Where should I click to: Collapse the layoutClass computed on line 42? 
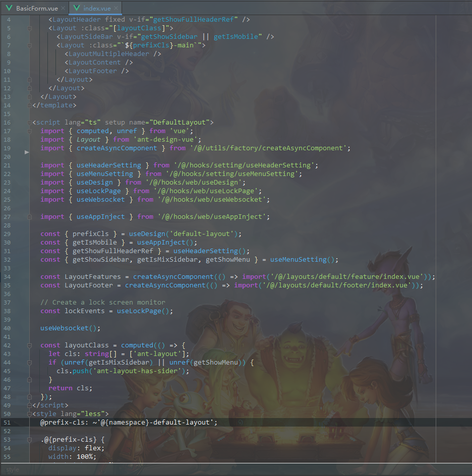[29, 345]
